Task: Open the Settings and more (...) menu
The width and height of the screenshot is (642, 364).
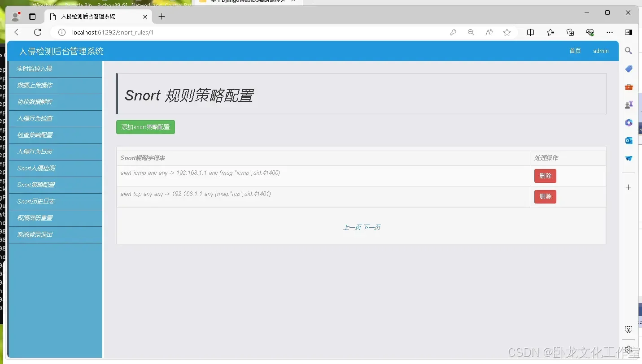Action: click(x=610, y=32)
